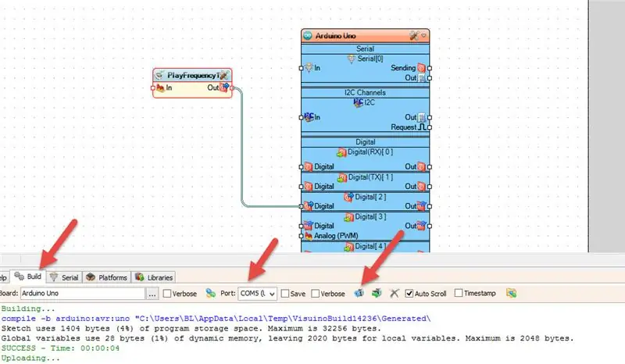Image resolution: width=625 pixels, height=364 pixels.
Task: Select the I2C Channels section header
Action: [365, 92]
